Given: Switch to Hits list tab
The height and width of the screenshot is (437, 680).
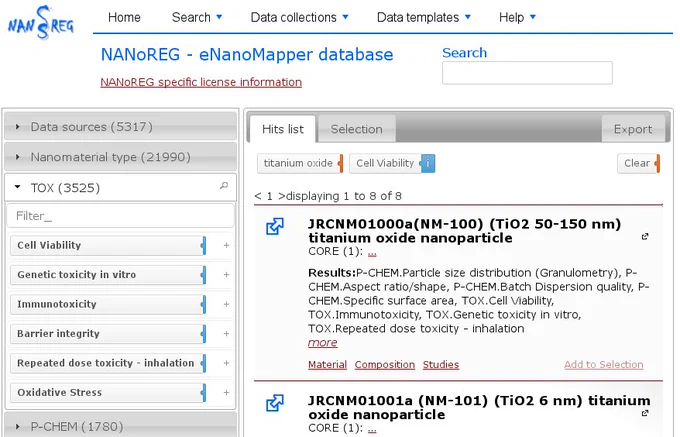Looking at the screenshot, I should coord(283,129).
